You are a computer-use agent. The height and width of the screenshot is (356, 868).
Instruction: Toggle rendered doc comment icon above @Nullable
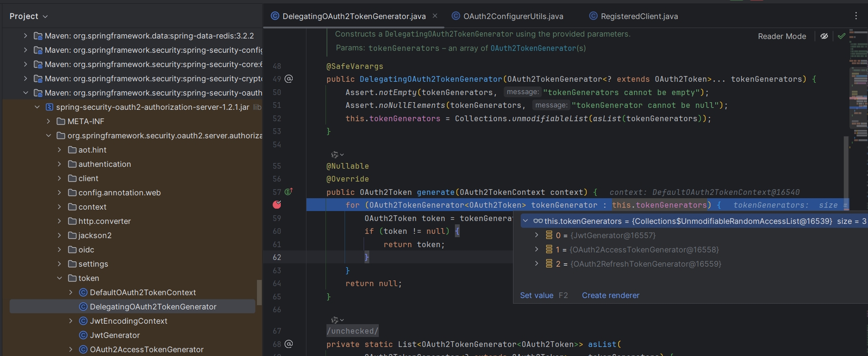point(337,154)
